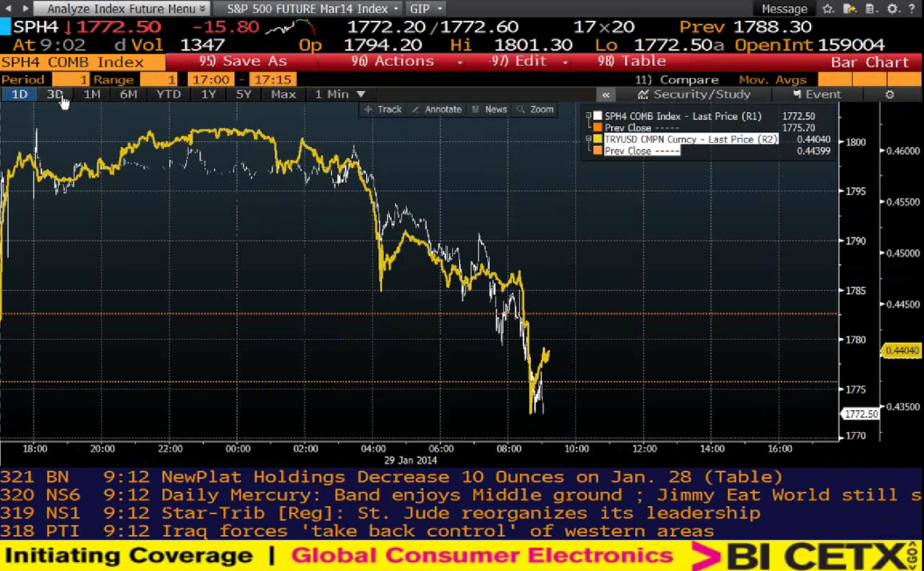Image resolution: width=924 pixels, height=571 pixels.
Task: Open the Bar Chart type selector
Action: [870, 62]
